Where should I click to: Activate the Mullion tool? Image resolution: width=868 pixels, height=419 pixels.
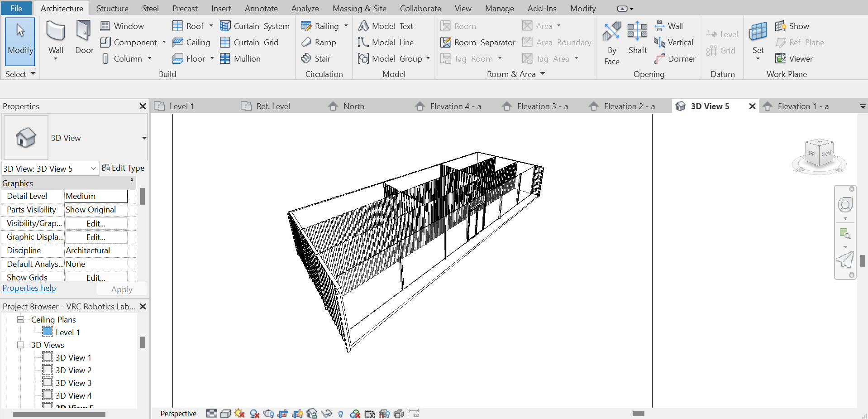pyautogui.click(x=240, y=58)
